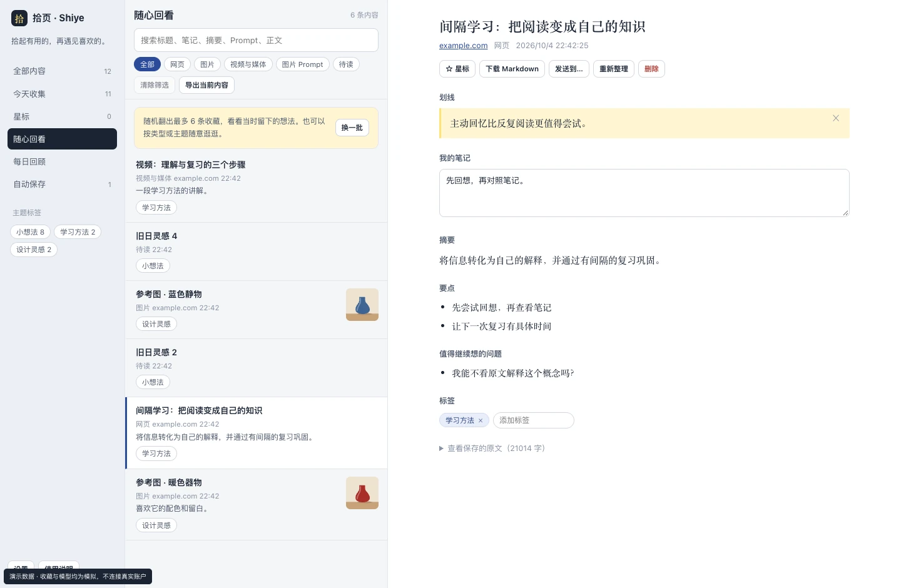Open 今天收集 in the sidebar
Screen dimensions: 901x588
62,94
